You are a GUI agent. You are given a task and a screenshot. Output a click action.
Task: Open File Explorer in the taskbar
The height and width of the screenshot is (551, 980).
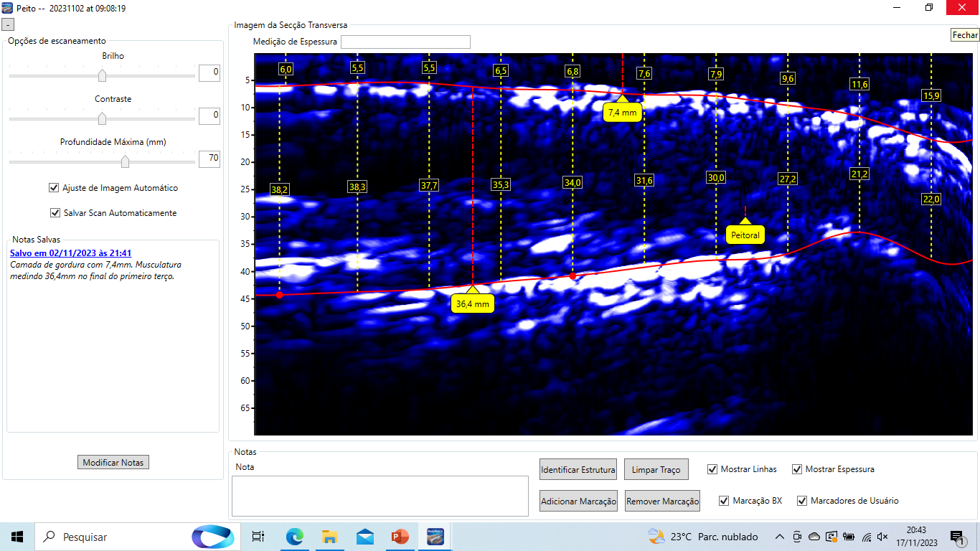pyautogui.click(x=329, y=537)
